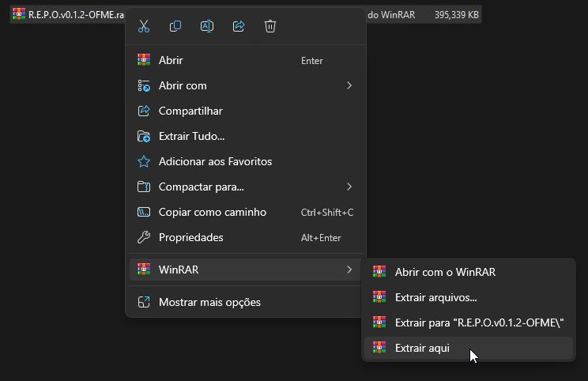Click the Delete trash icon
The image size is (588, 381).
click(x=270, y=26)
